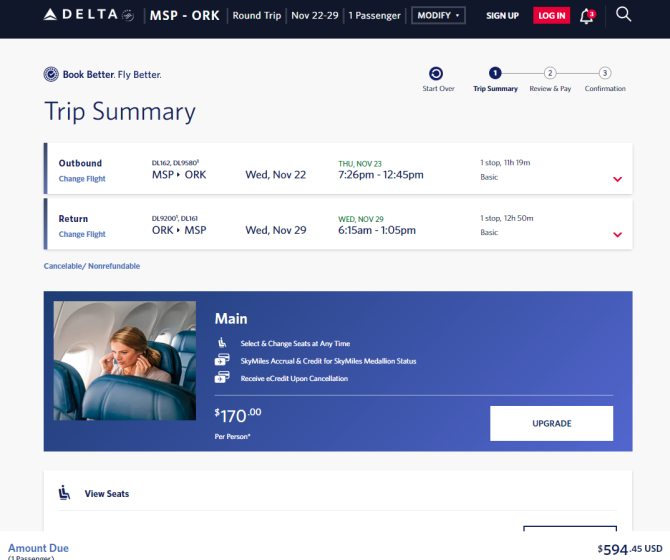This screenshot has height=560, width=670.
Task: Click the red LOG IN button
Action: point(551,16)
